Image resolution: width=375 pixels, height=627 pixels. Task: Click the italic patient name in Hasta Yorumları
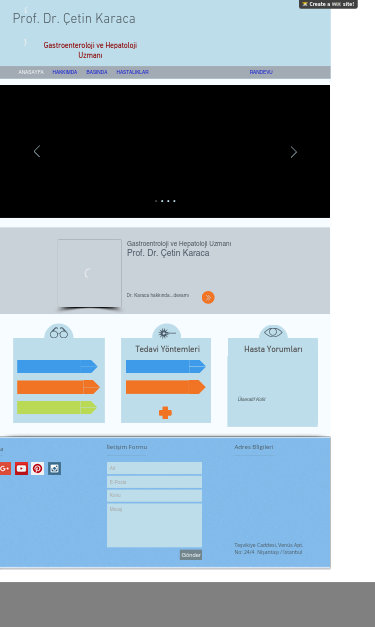click(251, 399)
